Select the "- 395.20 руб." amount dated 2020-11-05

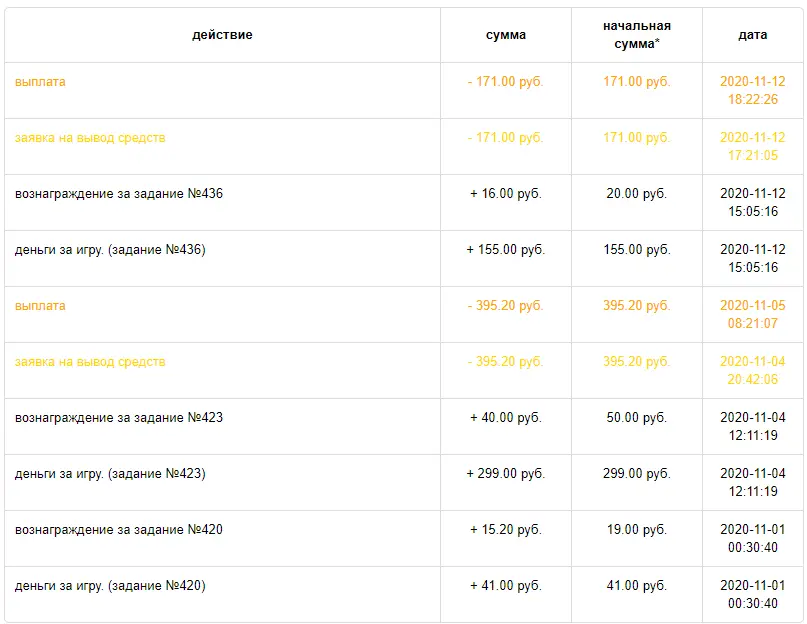pyautogui.click(x=505, y=306)
